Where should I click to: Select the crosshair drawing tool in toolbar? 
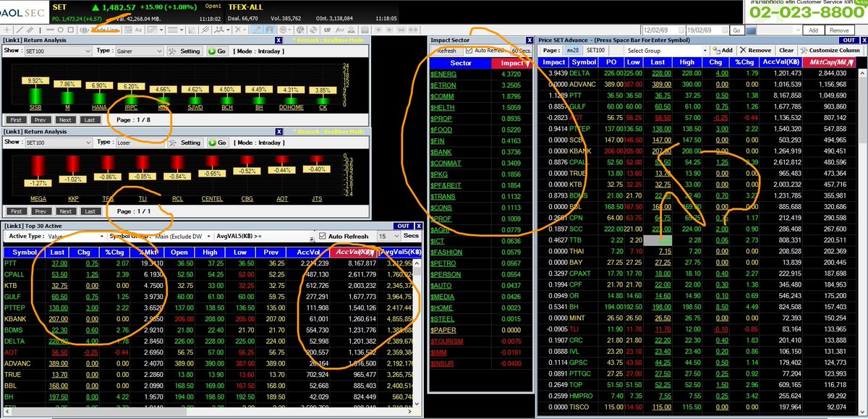click(x=7, y=30)
